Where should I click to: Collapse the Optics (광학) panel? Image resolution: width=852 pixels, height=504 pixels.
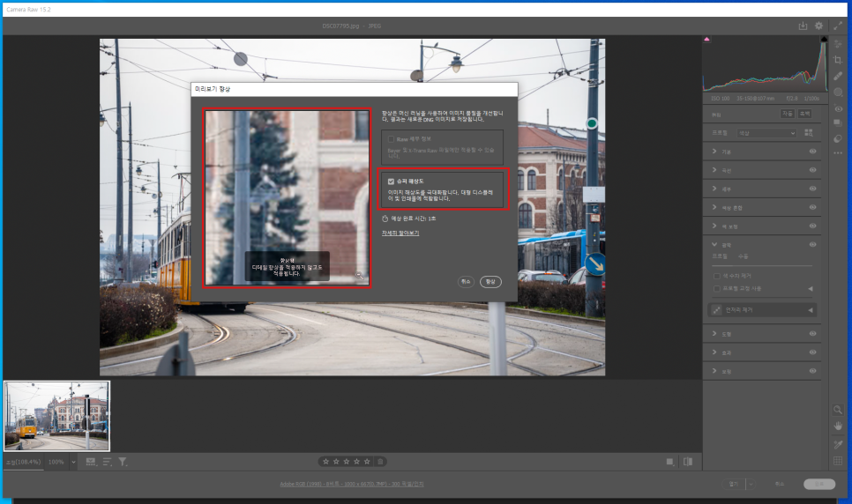[x=714, y=244]
